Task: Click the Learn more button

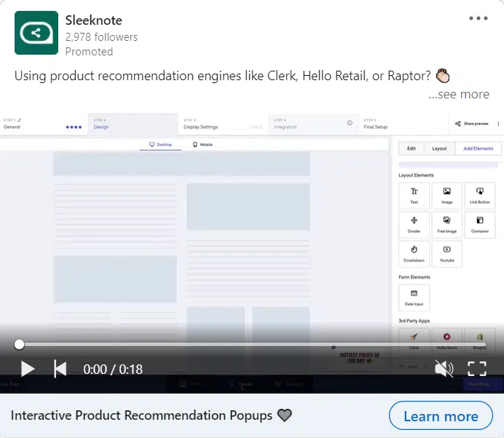Action: pos(441,416)
